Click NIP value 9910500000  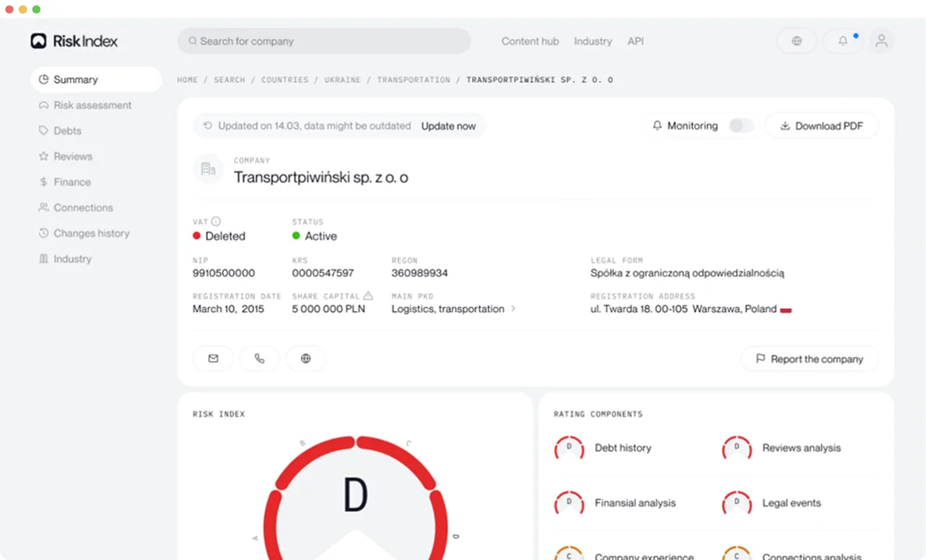(x=224, y=274)
